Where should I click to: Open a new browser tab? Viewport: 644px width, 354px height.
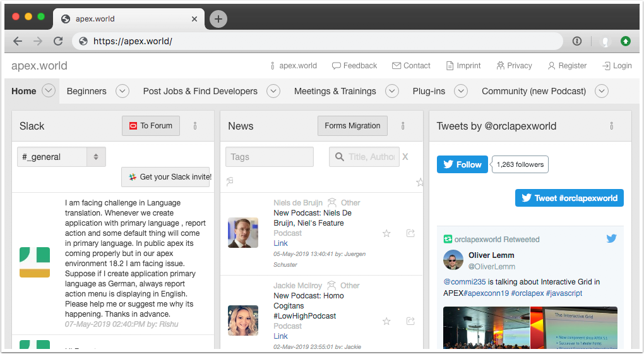coord(218,19)
